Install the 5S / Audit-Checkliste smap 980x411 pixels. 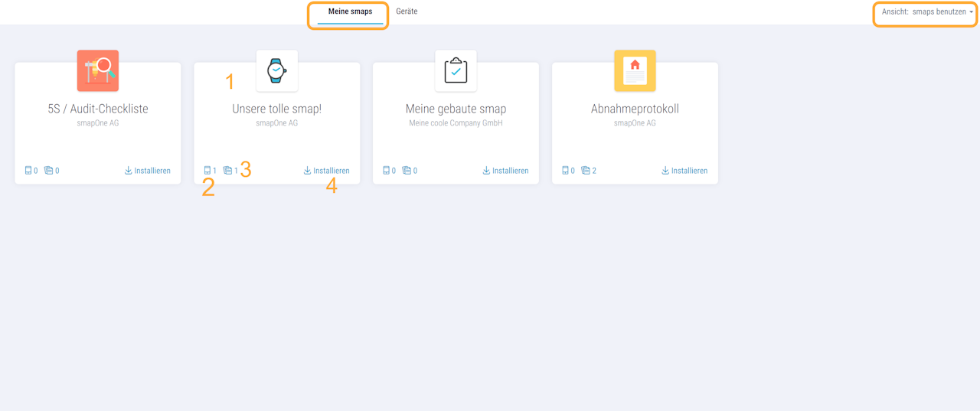pyautogui.click(x=148, y=171)
